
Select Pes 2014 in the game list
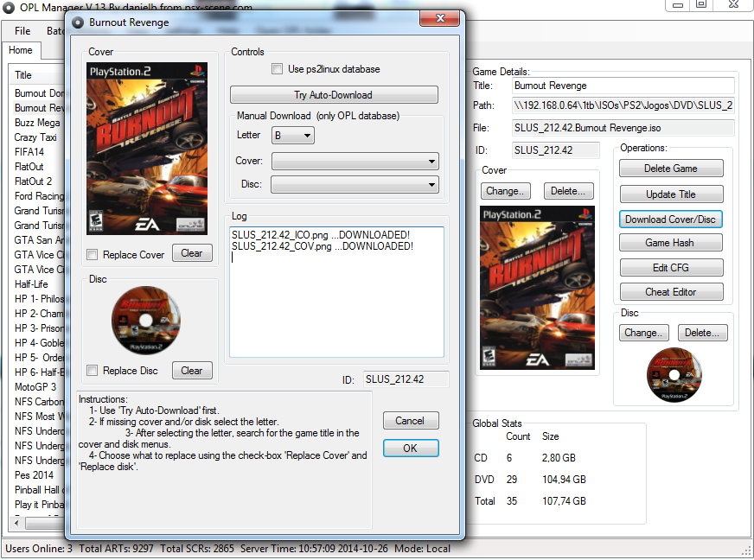click(34, 475)
